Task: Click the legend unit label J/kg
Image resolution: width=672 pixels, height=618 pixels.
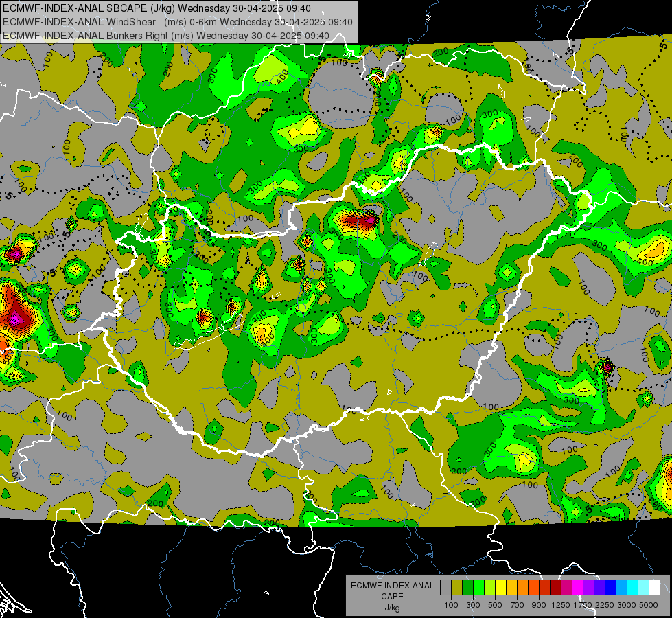Action: 393,608
